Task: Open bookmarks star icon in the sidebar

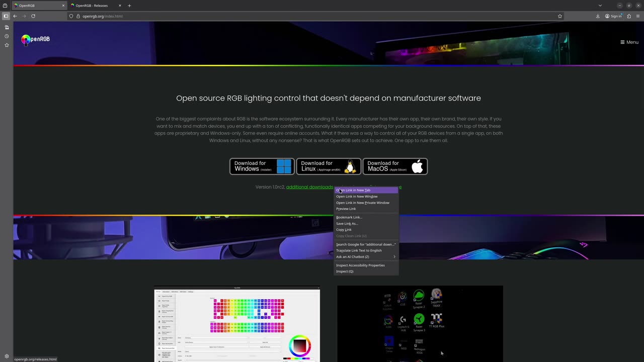Action: click(7, 45)
